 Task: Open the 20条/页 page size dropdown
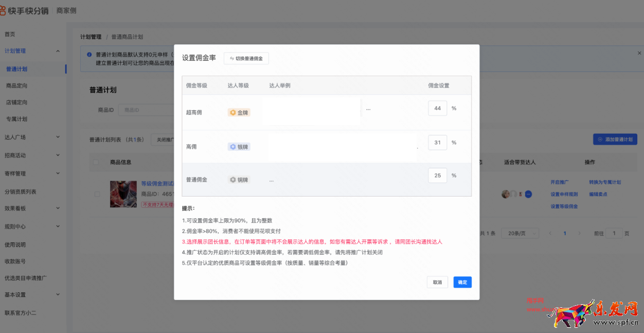click(x=520, y=233)
